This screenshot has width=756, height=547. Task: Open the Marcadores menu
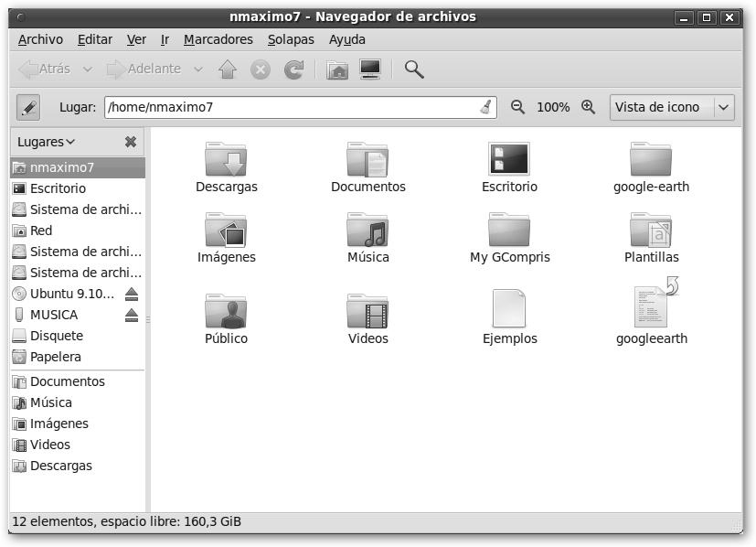pyautogui.click(x=218, y=39)
